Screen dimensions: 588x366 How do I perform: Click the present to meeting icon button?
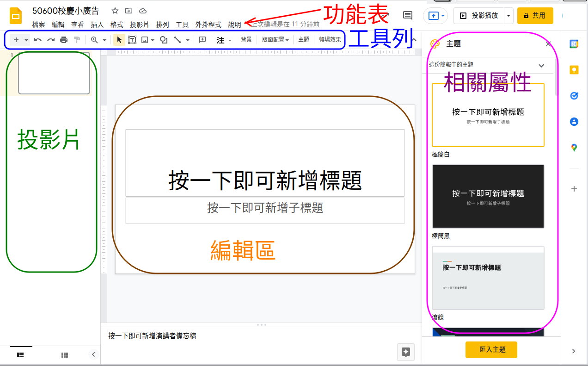[435, 16]
